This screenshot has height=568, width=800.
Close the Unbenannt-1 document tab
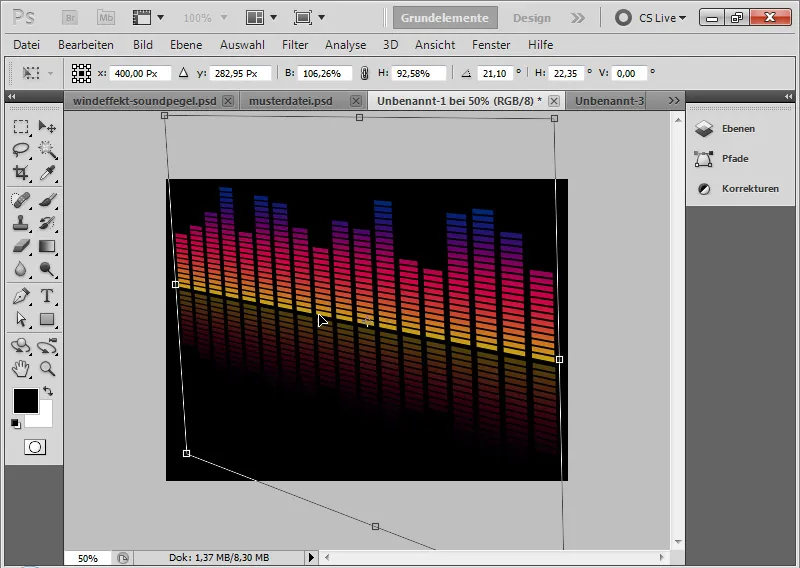[554, 101]
